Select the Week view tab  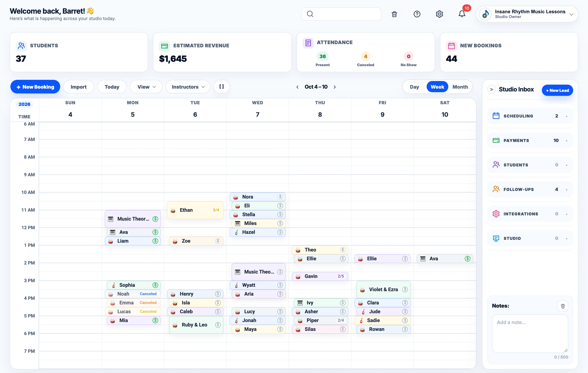(437, 87)
